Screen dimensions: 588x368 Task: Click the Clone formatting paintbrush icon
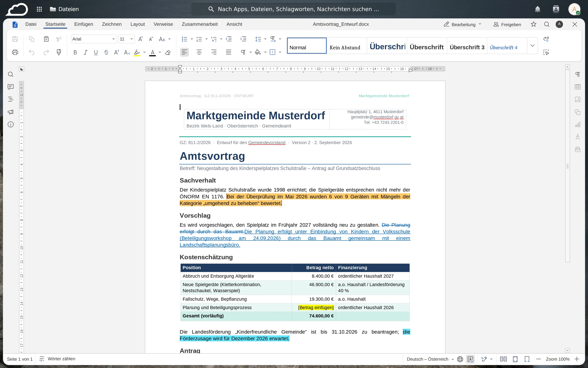pyautogui.click(x=59, y=52)
